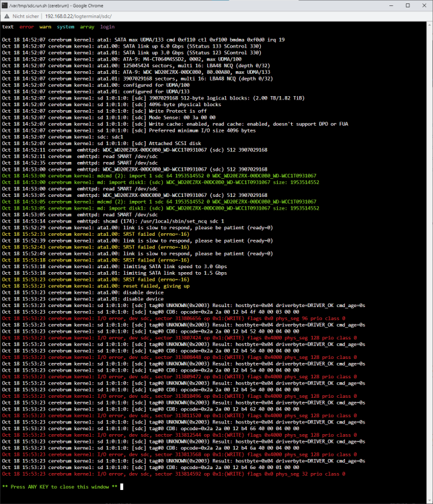Click line 'Mode Sense: 00 3a 00 00'
Image resolution: width=433 pixels, height=504 pixels.
click(109, 118)
